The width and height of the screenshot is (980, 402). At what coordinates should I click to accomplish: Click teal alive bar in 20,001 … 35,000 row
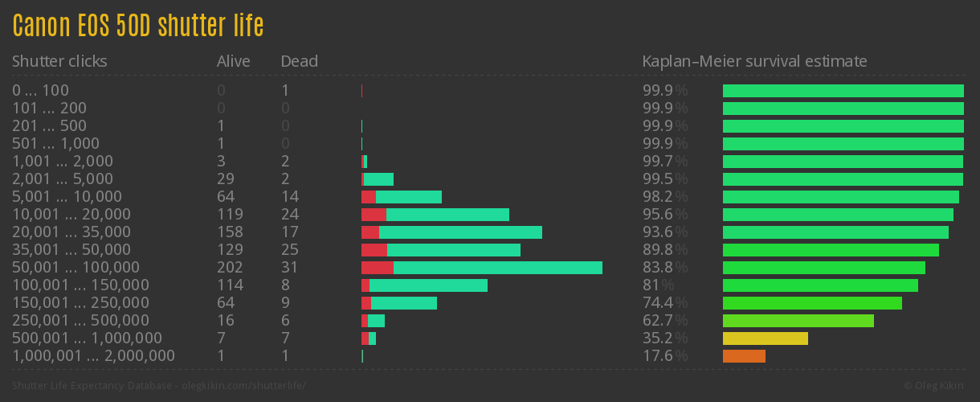click(x=460, y=232)
